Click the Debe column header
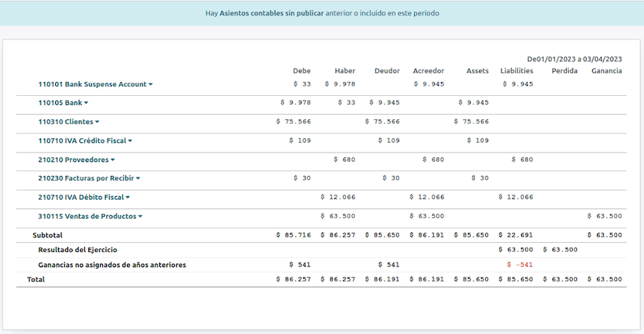This screenshot has height=334, width=644. point(302,71)
